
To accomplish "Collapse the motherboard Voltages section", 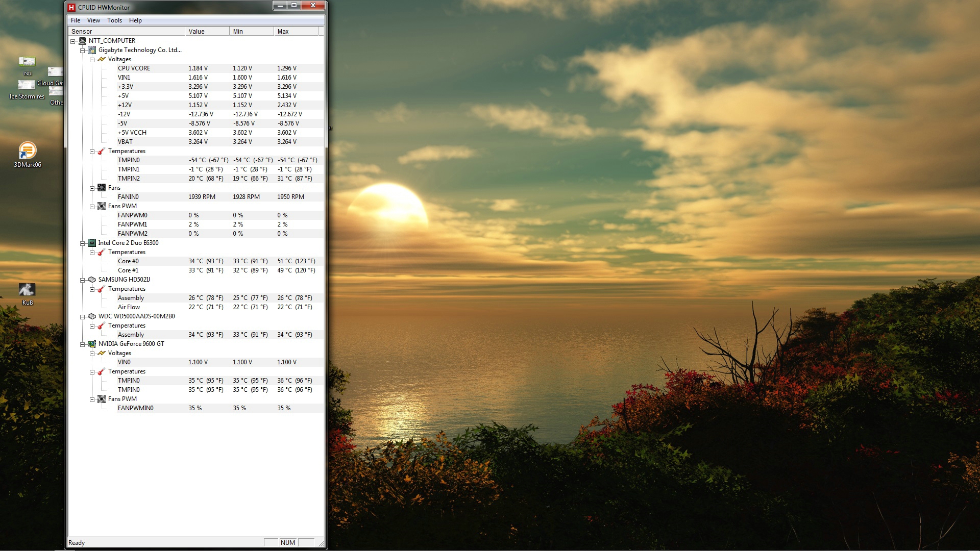I will pos(92,60).
